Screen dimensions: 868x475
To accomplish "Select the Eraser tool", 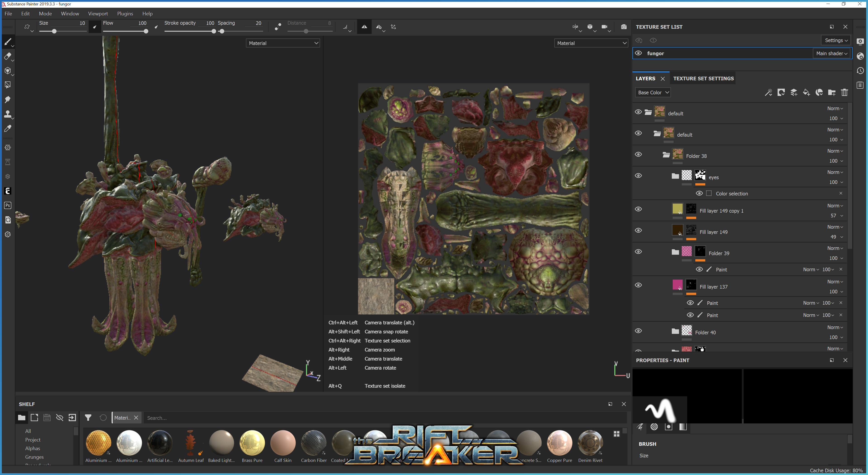I will 7,56.
